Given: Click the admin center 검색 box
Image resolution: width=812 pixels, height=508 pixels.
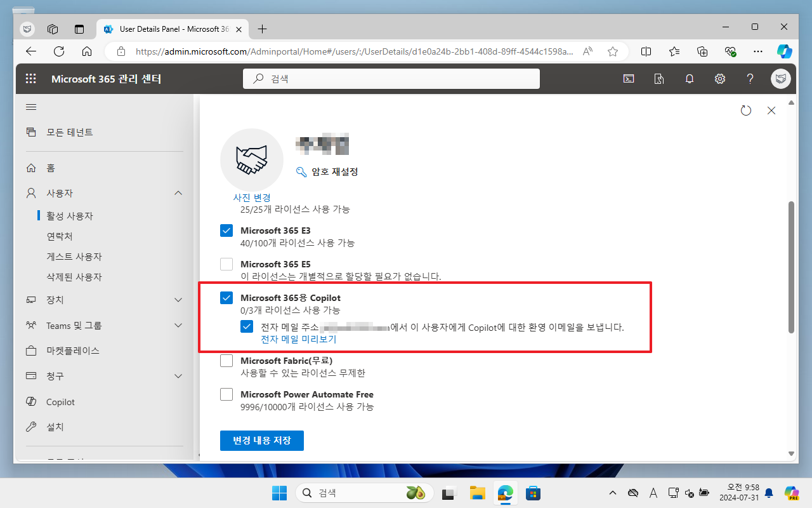Looking at the screenshot, I should (391, 79).
